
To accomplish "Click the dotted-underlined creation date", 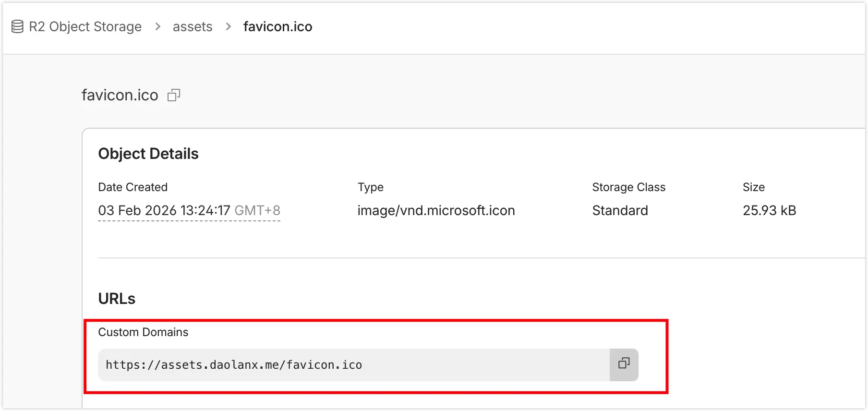I will click(x=164, y=211).
